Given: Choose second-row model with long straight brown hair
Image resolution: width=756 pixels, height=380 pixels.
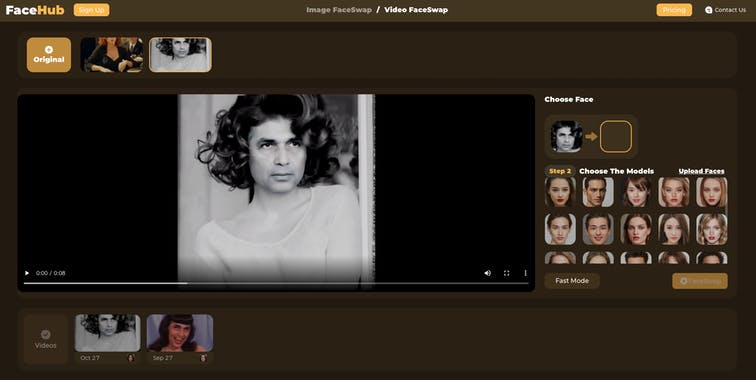Looking at the screenshot, I should [x=674, y=229].
